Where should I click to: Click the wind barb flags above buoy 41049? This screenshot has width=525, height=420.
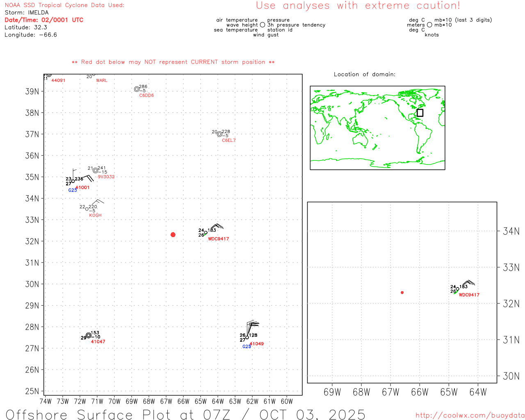click(x=253, y=324)
